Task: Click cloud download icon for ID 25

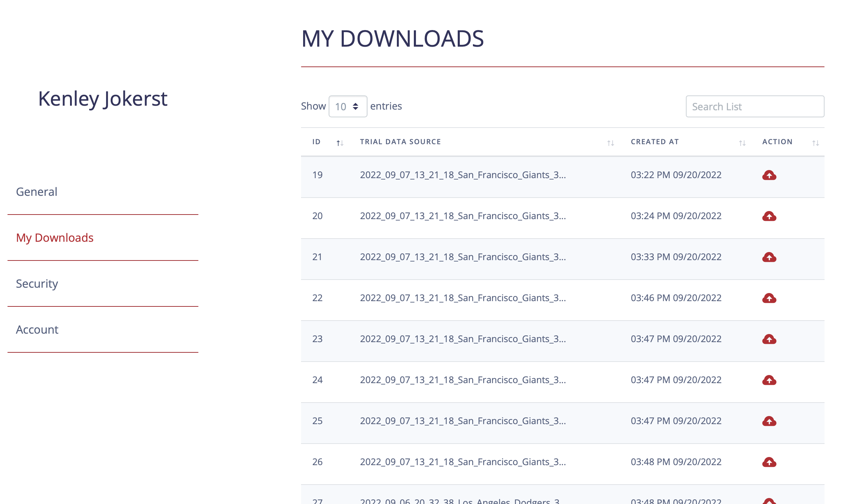Action: [x=769, y=421]
